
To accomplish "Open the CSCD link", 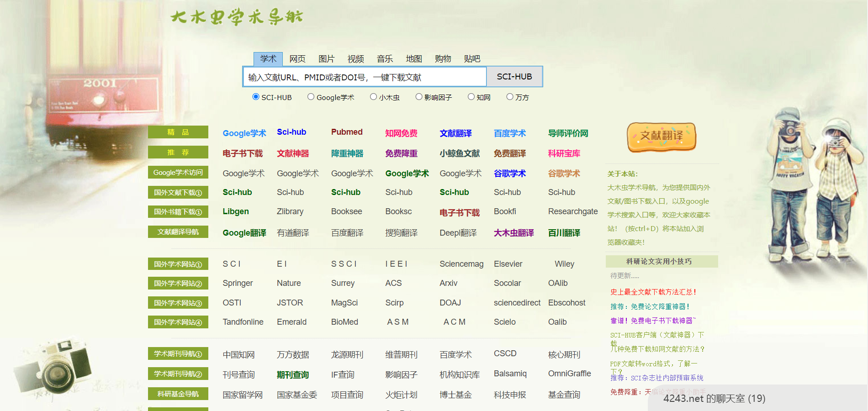I will pos(505,353).
